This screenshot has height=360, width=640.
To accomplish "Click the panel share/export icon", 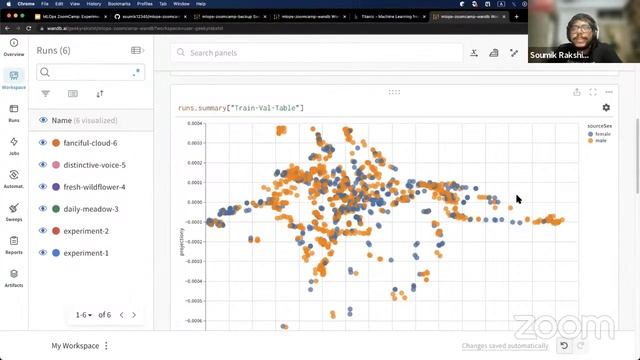I will (577, 92).
